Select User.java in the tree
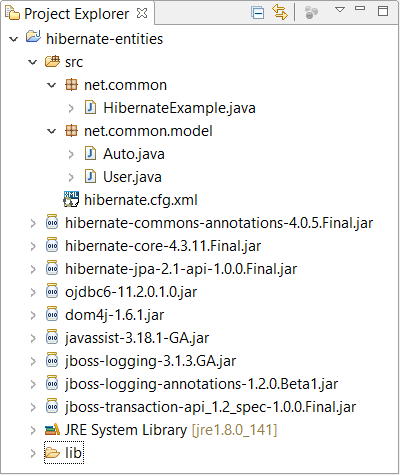Viewport: 400px width, 475px height. pyautogui.click(x=132, y=177)
